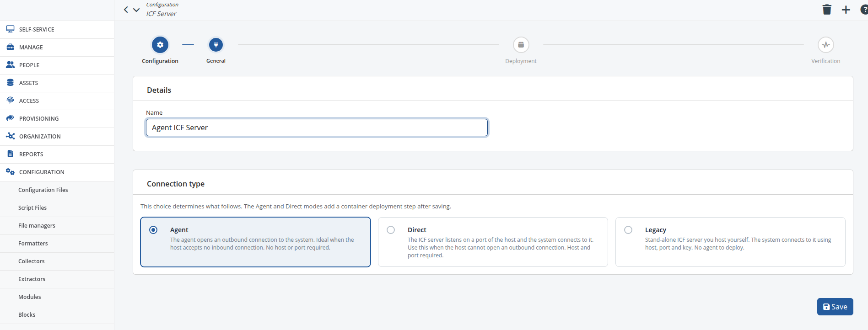Viewport: 868px width, 330px height.
Task: Select the Legacy connection type radio
Action: click(x=628, y=230)
